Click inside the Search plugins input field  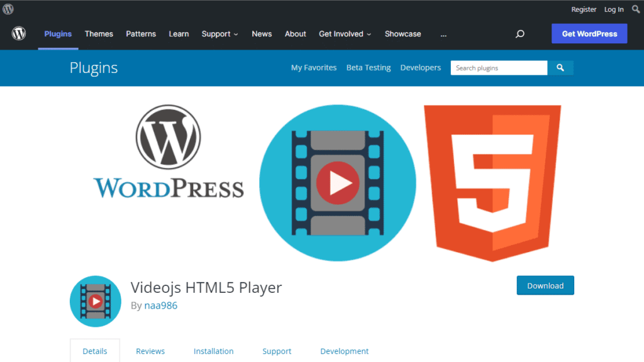click(x=497, y=67)
